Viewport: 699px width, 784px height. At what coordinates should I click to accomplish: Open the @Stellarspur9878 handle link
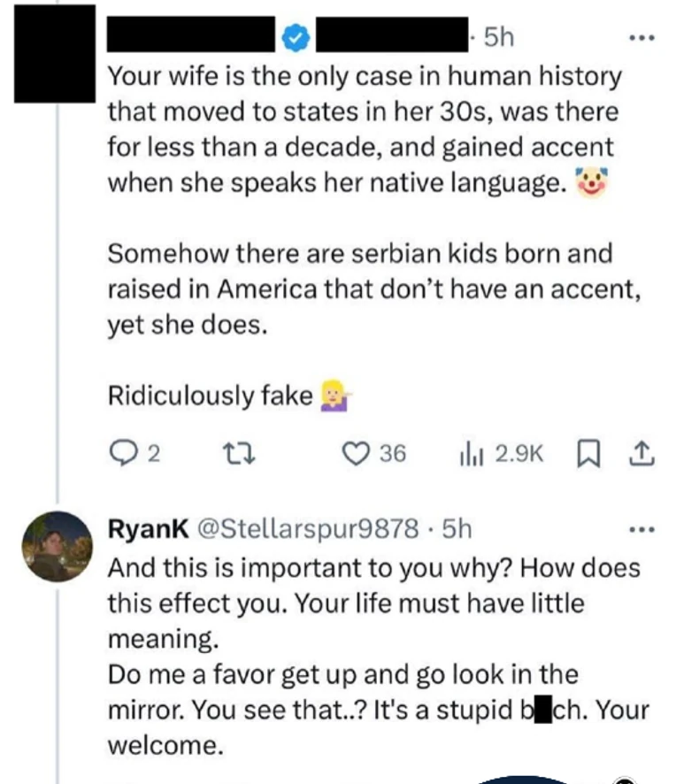[305, 530]
